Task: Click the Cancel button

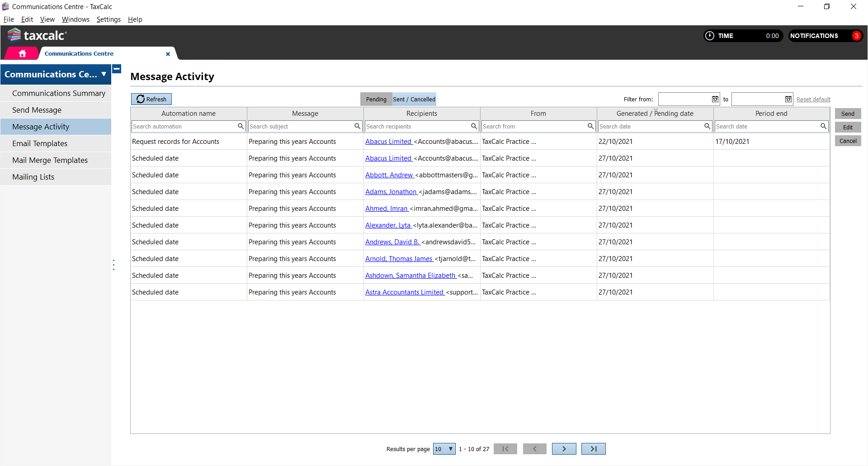Action: click(x=848, y=141)
